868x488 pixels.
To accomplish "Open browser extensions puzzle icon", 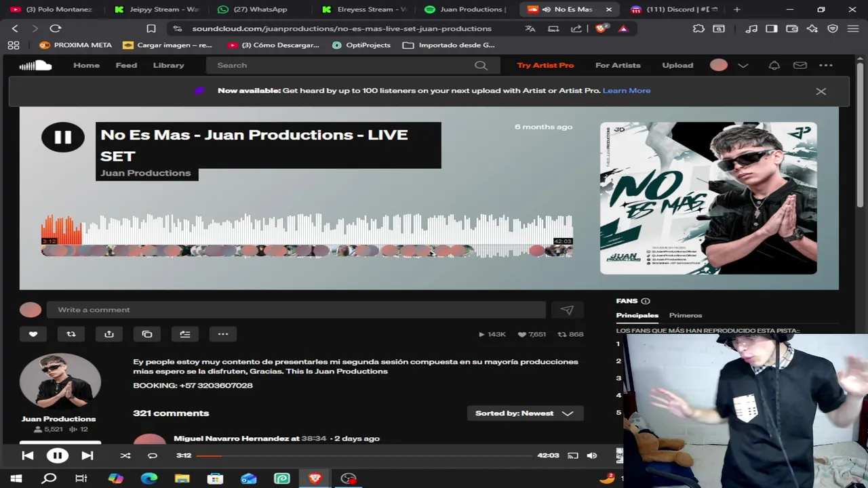I will (x=698, y=28).
